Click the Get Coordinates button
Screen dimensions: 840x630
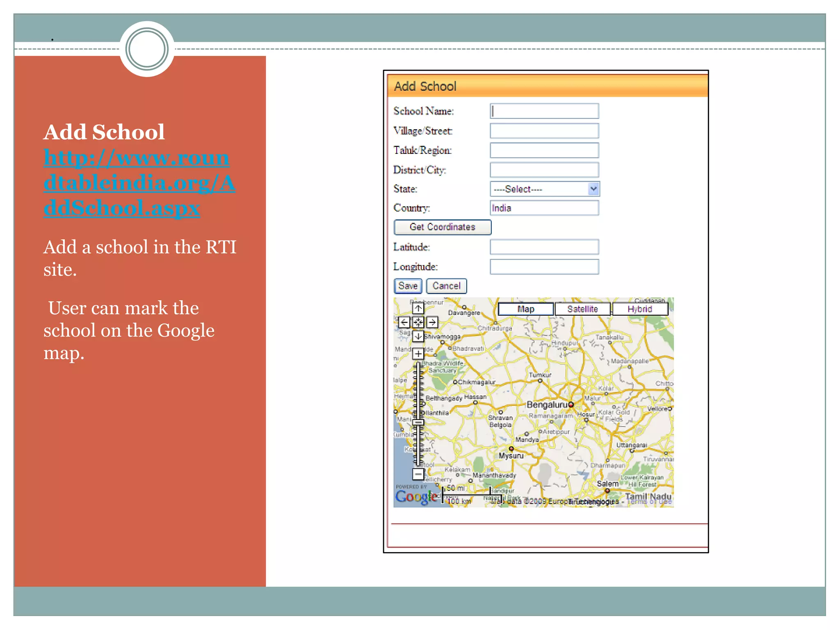[443, 227]
